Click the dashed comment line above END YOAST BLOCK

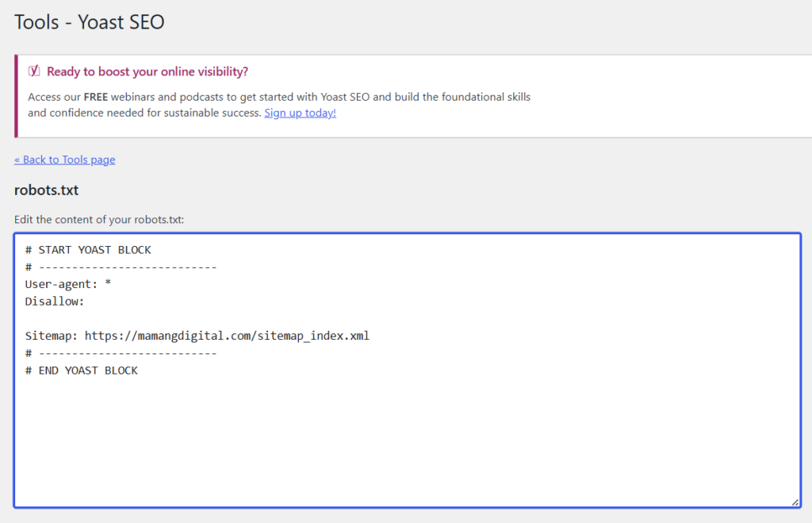121,353
